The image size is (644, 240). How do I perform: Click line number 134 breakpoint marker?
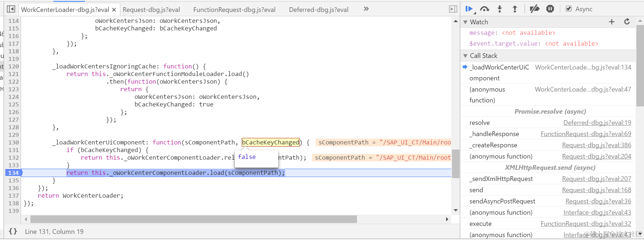pyautogui.click(x=14, y=173)
